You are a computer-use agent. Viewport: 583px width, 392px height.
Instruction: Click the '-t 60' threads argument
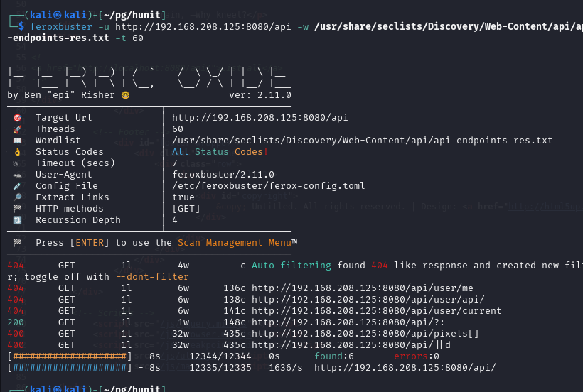click(129, 38)
